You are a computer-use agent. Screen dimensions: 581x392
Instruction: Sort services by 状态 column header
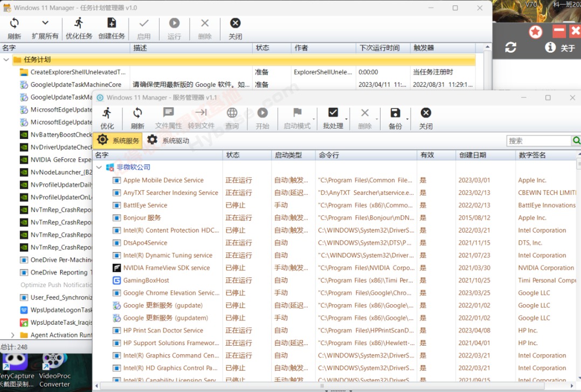coord(247,155)
